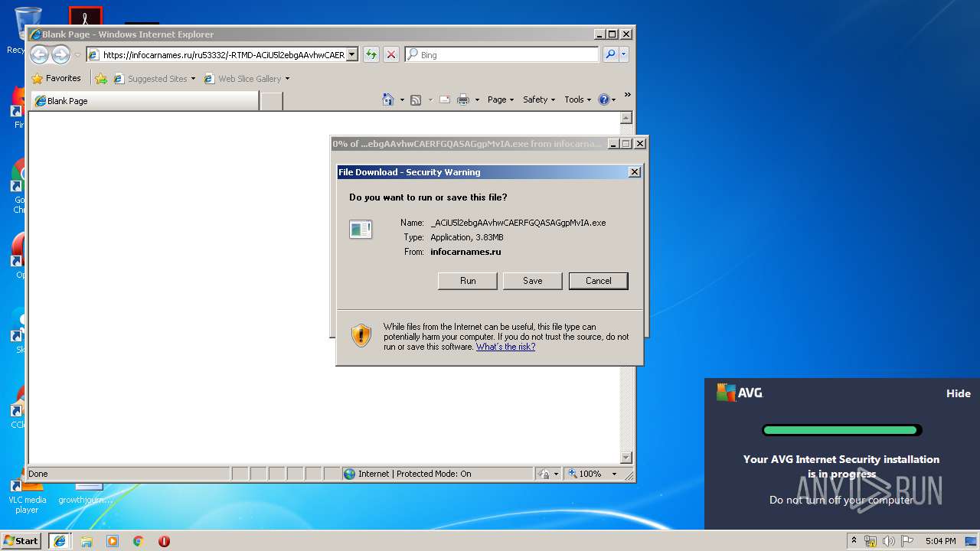The height and width of the screenshot is (551, 980).
Task: Click the Action Center flag tray icon
Action: point(907,541)
